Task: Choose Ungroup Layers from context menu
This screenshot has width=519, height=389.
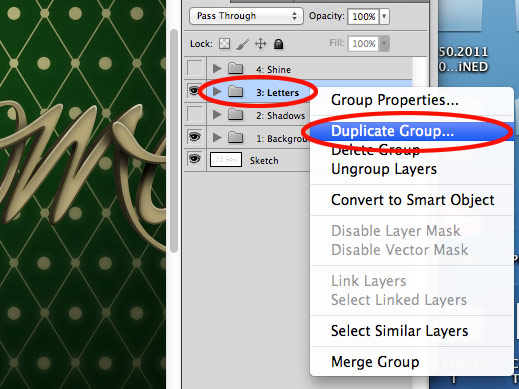Action: pyautogui.click(x=411, y=169)
